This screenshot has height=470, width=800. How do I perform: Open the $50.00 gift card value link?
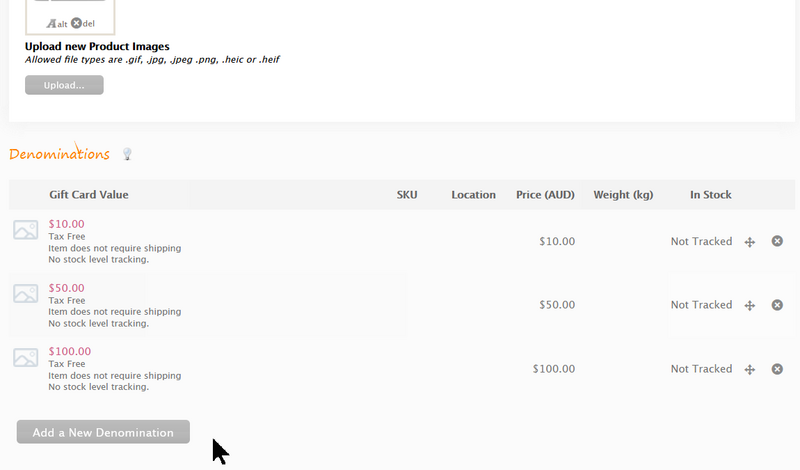click(66, 288)
